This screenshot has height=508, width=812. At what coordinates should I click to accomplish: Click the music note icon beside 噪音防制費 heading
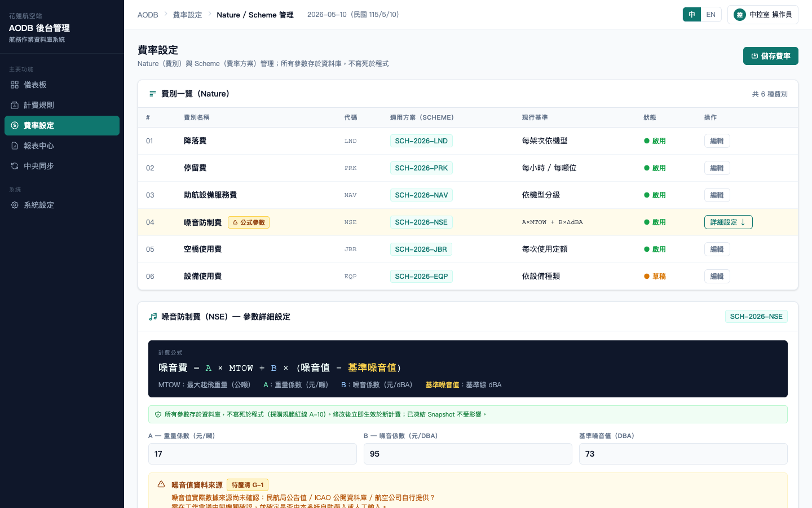(x=153, y=317)
